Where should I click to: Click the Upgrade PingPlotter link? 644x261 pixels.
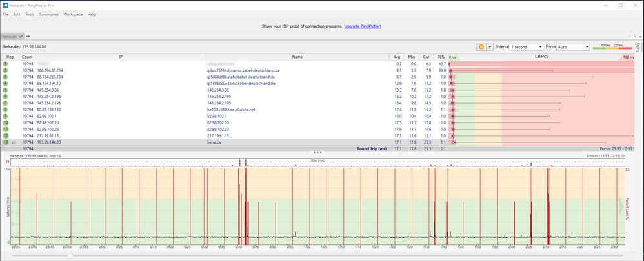coord(363,26)
